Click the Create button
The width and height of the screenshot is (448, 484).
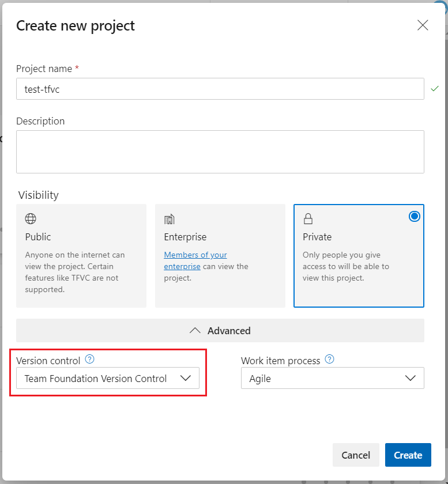tap(408, 455)
